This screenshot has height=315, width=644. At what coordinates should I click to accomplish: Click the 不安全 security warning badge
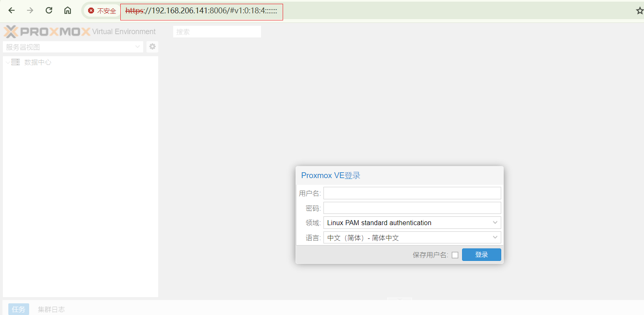pos(102,11)
